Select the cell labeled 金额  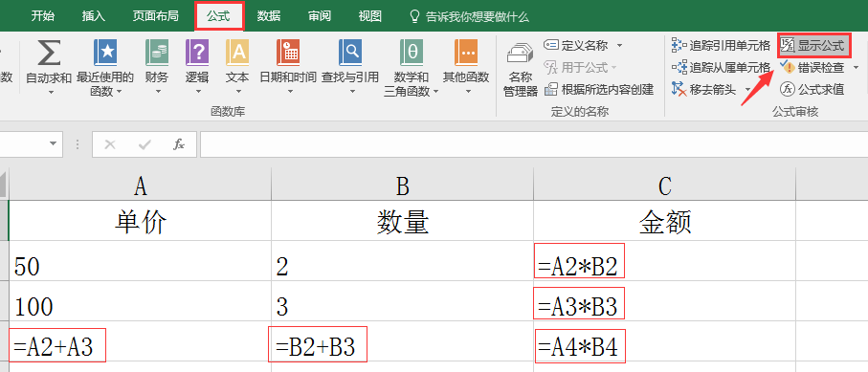(x=665, y=220)
